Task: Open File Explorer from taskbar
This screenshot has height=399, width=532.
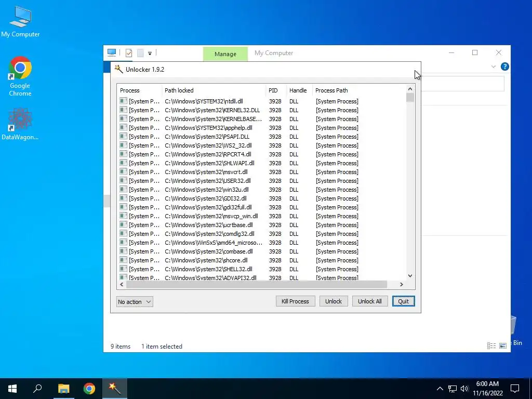Action: point(63,389)
